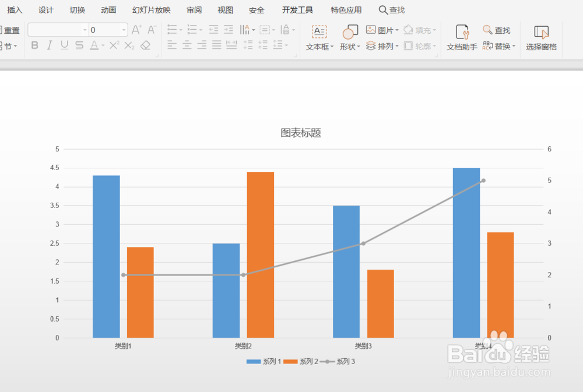Open the 视图 tab
This screenshot has width=583, height=392.
tap(225, 10)
